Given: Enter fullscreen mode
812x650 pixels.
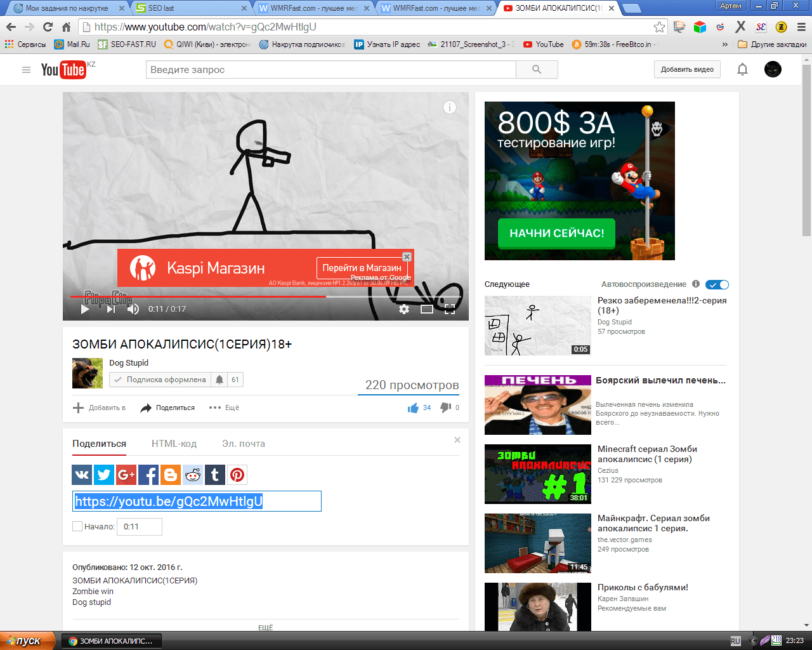Looking at the screenshot, I should (x=450, y=309).
